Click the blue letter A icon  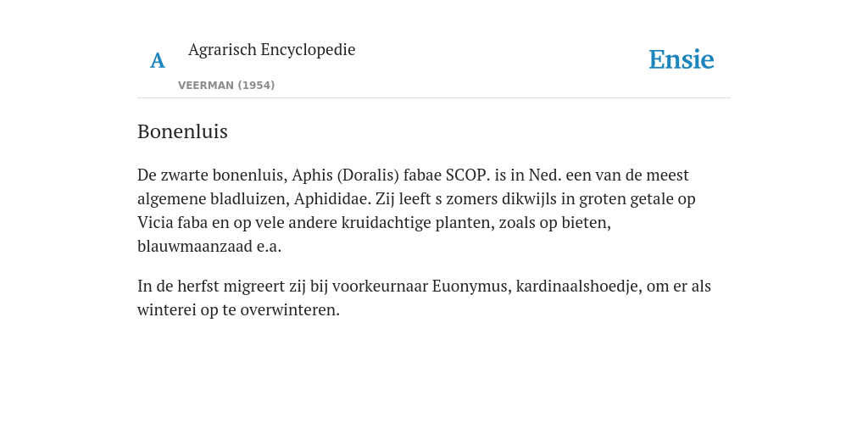pyautogui.click(x=157, y=60)
